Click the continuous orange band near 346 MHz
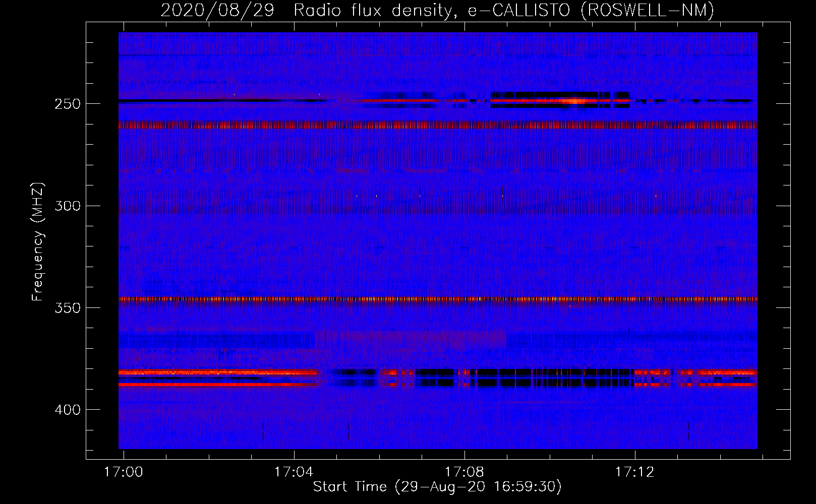Image resolution: width=816 pixels, height=504 pixels. (438, 299)
